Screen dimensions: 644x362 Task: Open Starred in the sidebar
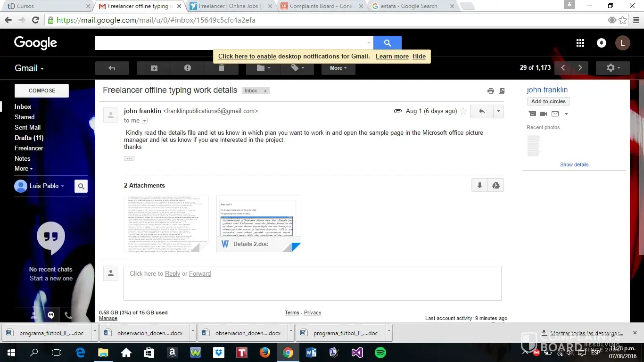coord(25,117)
